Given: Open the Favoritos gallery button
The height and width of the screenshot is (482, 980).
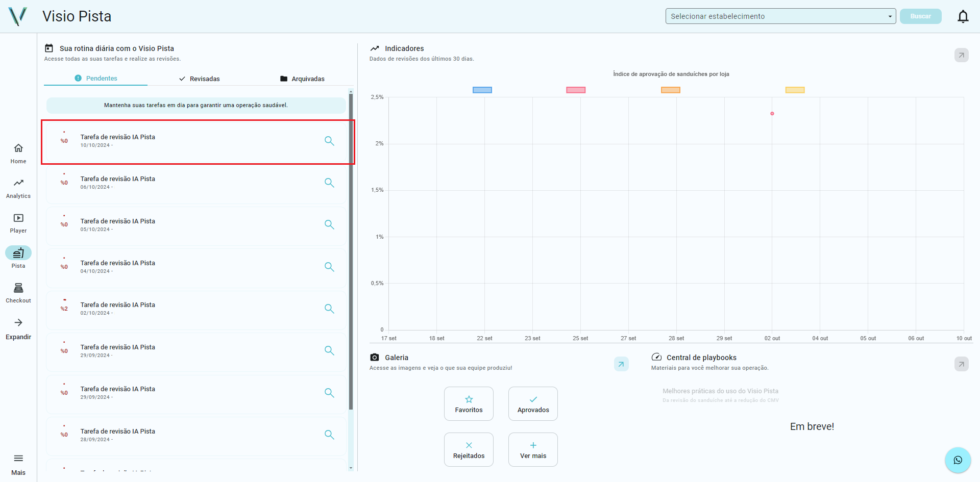Looking at the screenshot, I should (469, 404).
